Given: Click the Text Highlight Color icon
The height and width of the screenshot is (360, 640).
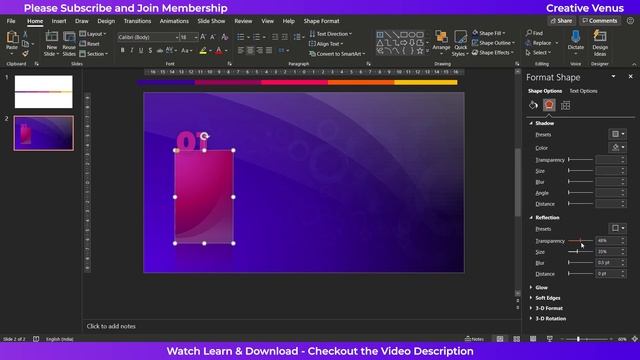Looking at the screenshot, I should (203, 51).
